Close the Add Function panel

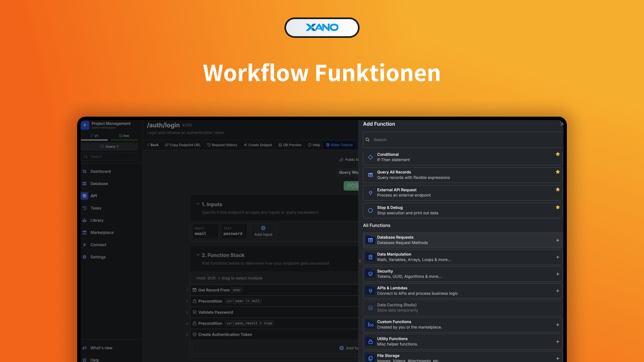561,124
